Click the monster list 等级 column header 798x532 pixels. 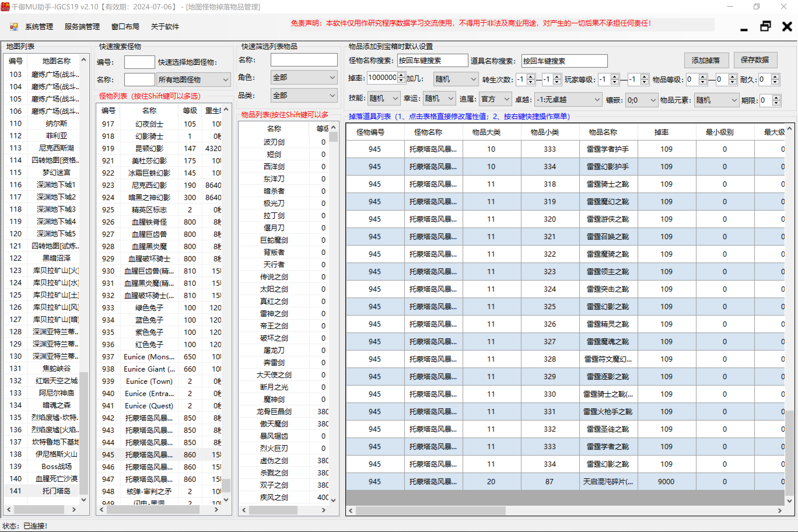(x=190, y=111)
